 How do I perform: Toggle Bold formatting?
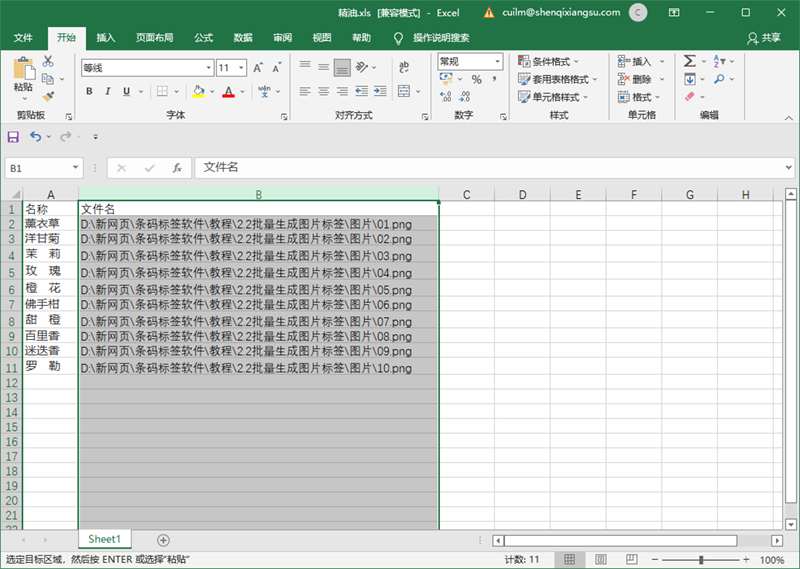[x=89, y=91]
